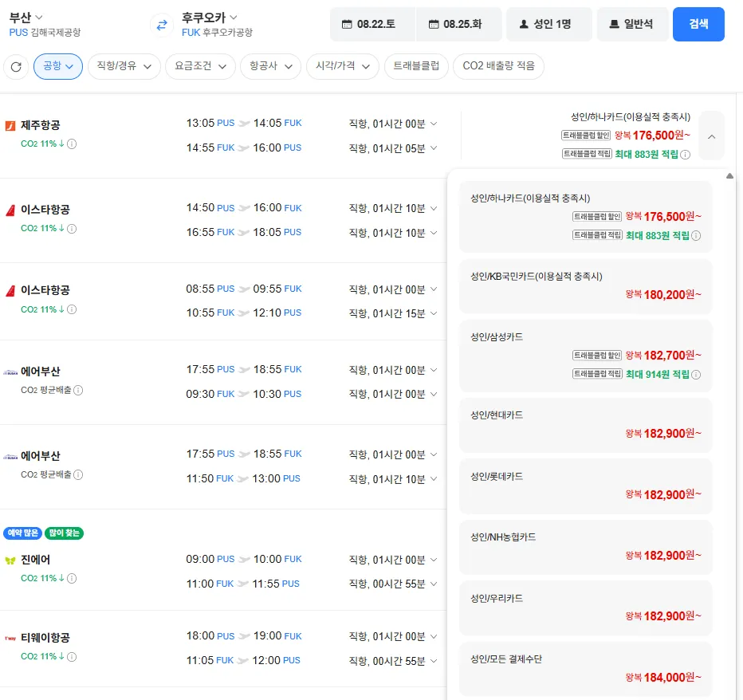Change seat class 일반석

point(632,24)
